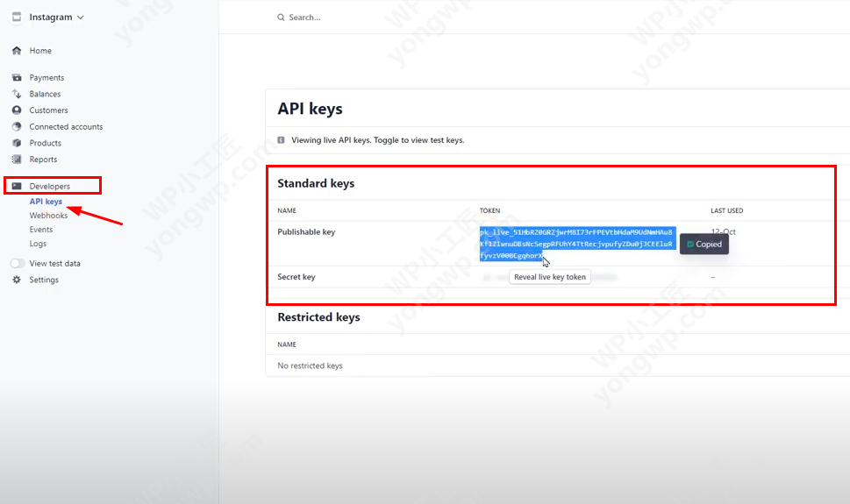Viewport: 850px width, 504px height.
Task: Collapse the Developers section
Action: click(49, 186)
